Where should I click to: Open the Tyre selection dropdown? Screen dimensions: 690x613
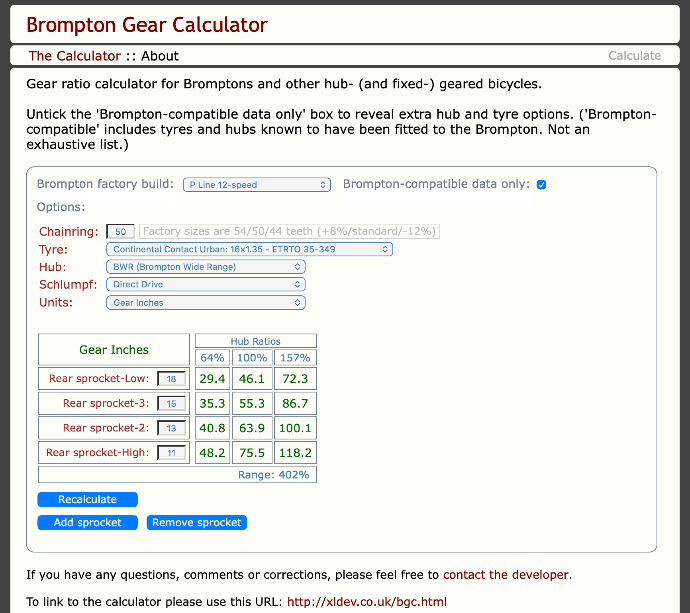click(249, 250)
